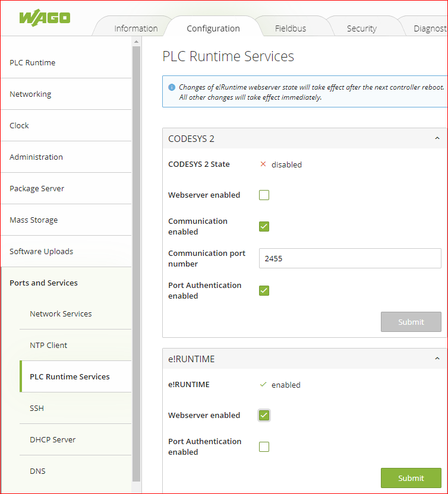
Task: Open SSH settings in sidebar
Action: coord(37,408)
